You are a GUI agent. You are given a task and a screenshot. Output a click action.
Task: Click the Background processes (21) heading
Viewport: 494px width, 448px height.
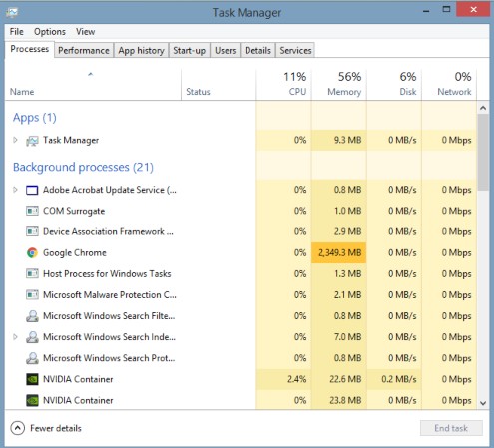pos(83,167)
